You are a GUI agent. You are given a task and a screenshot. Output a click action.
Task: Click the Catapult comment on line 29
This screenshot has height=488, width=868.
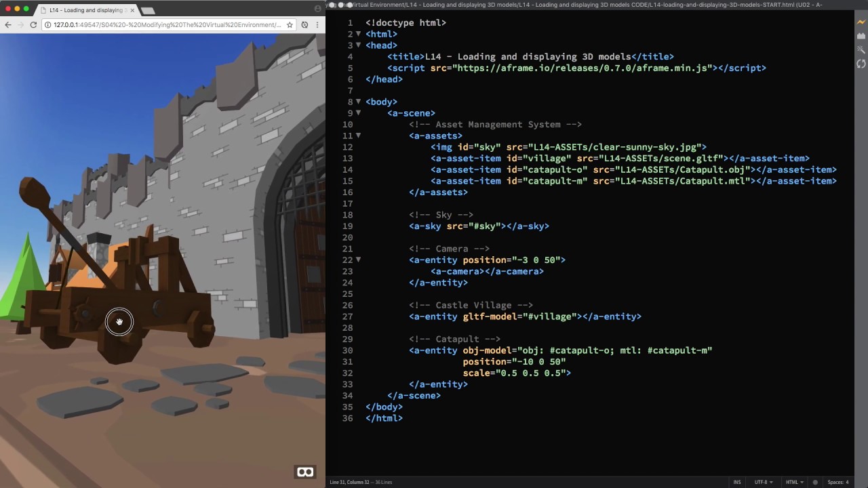(454, 340)
